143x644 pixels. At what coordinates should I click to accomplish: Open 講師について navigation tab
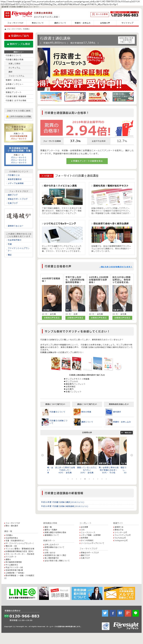pos(60,23)
